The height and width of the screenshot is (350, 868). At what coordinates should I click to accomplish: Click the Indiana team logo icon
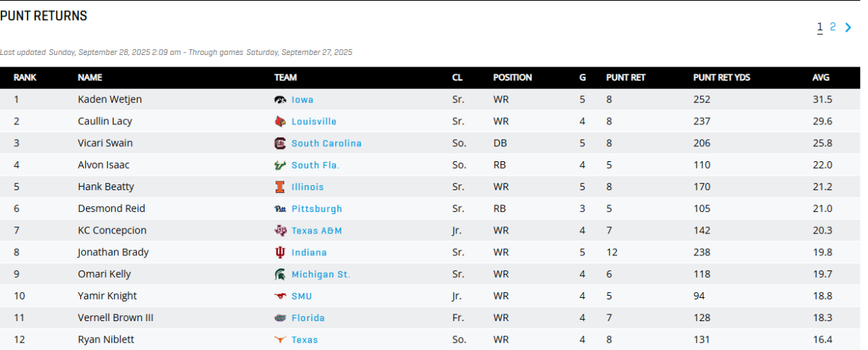[280, 252]
